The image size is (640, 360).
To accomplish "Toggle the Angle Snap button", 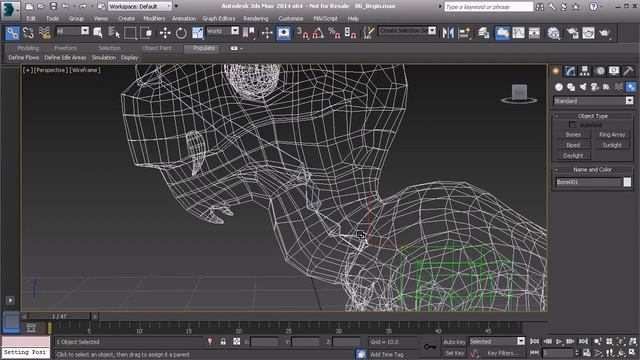I will pos(318,33).
